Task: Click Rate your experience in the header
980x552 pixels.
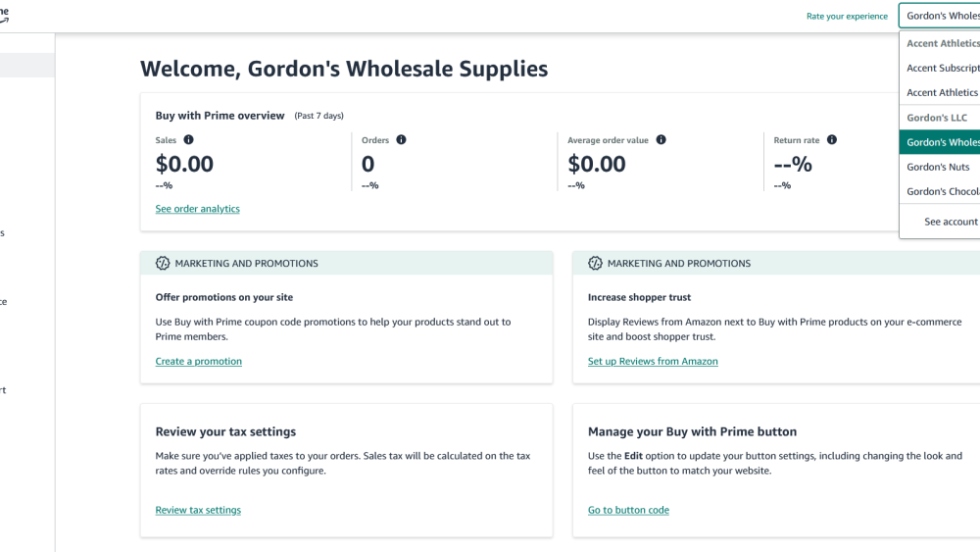Action: [847, 17]
